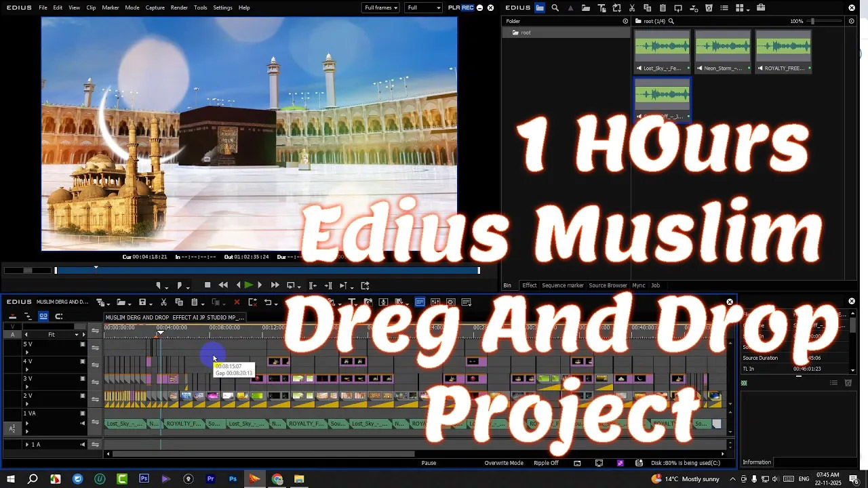This screenshot has width=868, height=488.
Task: Open the search icon in the bin panel
Action: [555, 7]
